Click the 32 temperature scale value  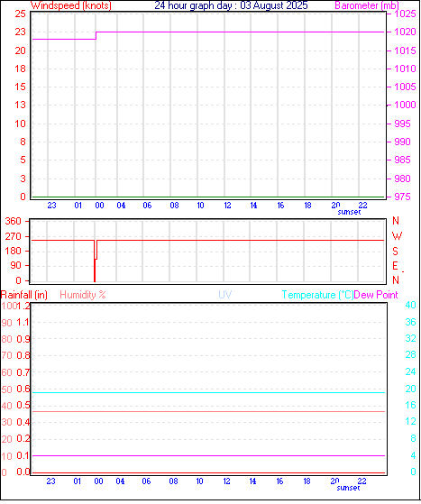pyautogui.click(x=410, y=338)
